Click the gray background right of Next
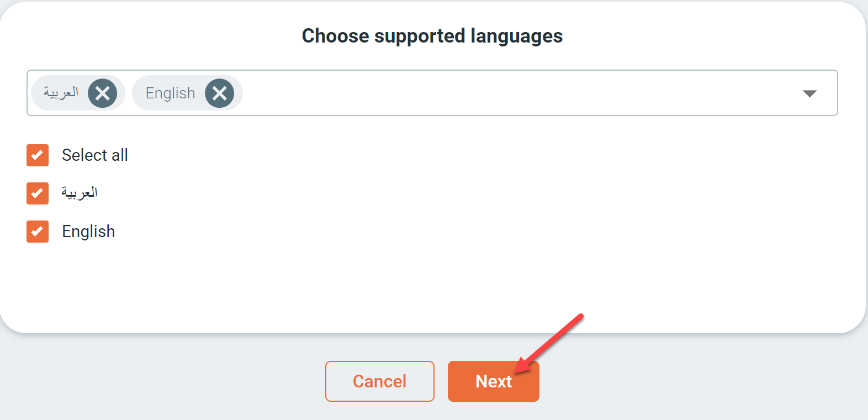The width and height of the screenshot is (868, 420). click(x=701, y=381)
